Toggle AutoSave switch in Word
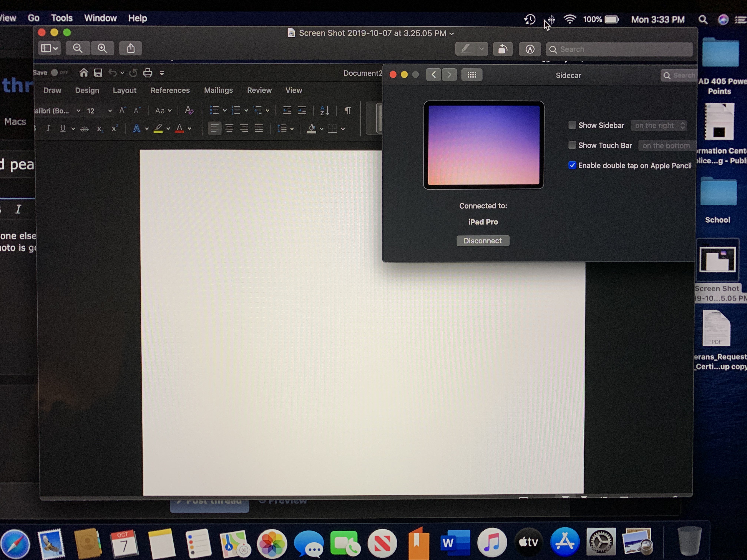Screen dimensions: 747x560 [59, 73]
